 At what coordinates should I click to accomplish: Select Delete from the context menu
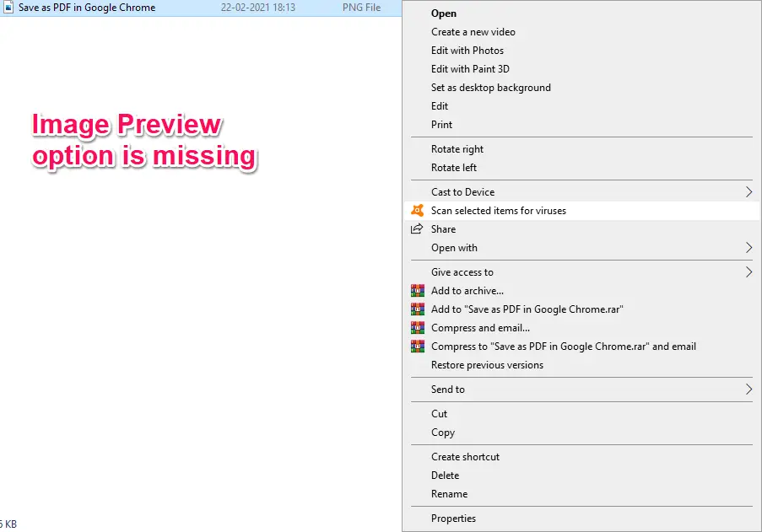pyautogui.click(x=581, y=475)
